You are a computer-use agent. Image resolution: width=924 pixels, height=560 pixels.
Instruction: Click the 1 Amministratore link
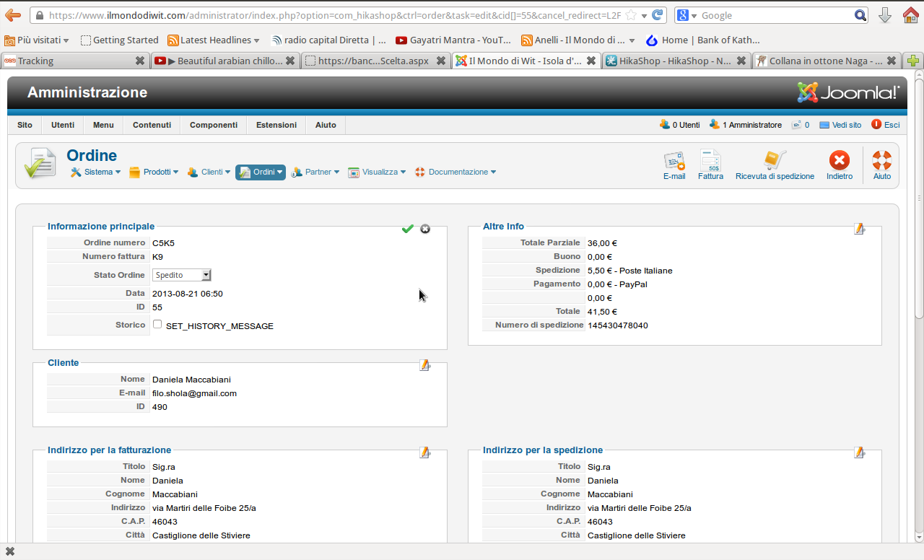click(746, 125)
